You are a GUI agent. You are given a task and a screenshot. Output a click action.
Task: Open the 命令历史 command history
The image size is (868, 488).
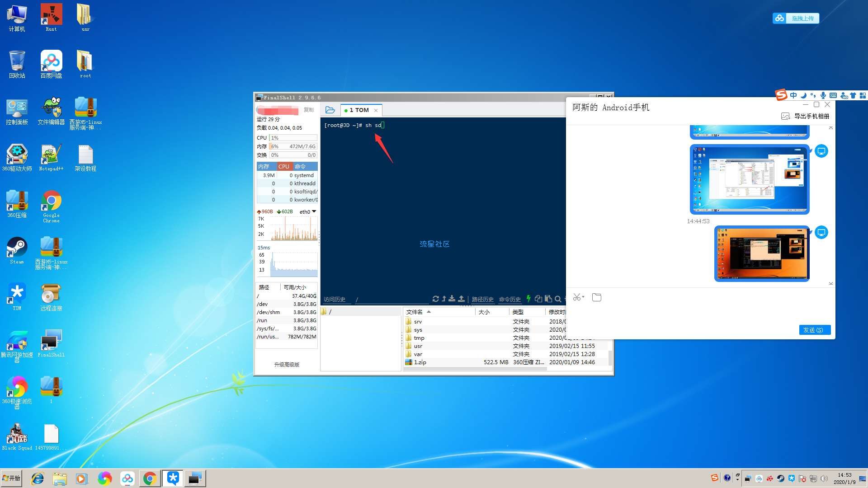510,299
